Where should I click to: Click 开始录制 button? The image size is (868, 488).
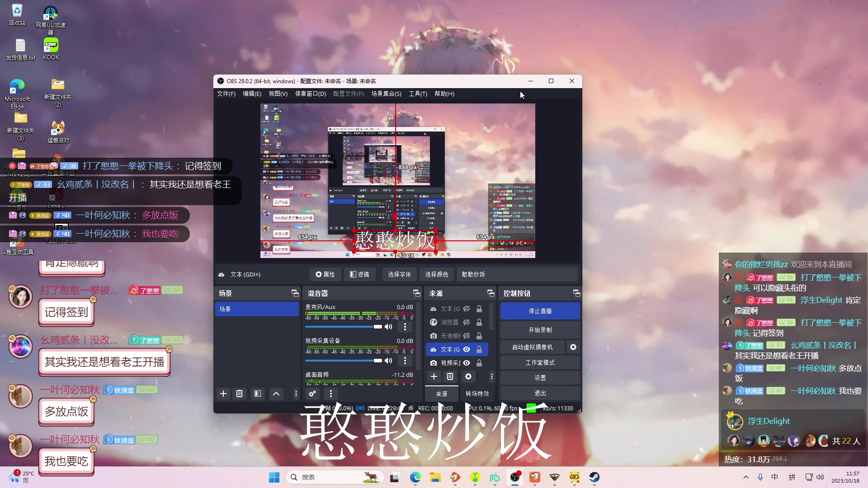(540, 330)
